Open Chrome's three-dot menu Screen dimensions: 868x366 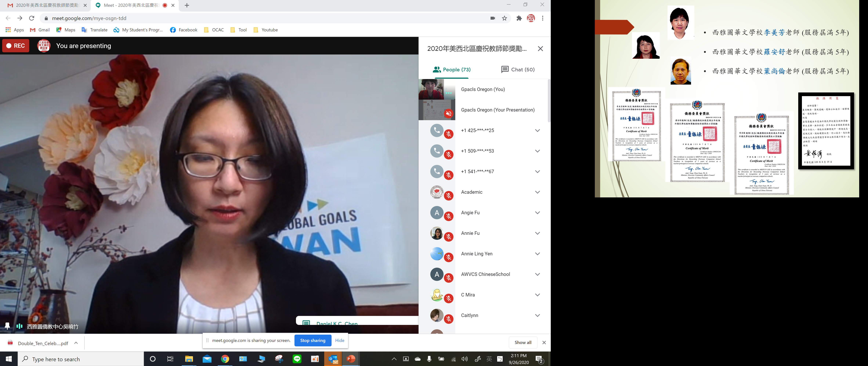pos(542,18)
